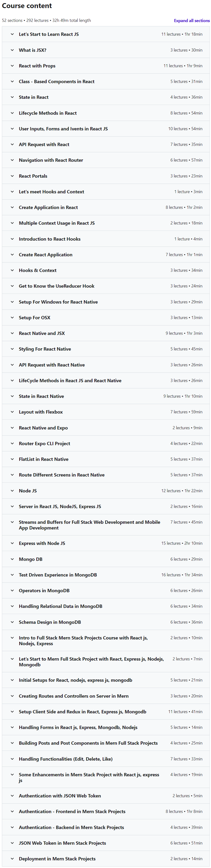This screenshot has width=211, height=868.
Task: Click Let's Start to Learn React JS title
Action: 49,34
